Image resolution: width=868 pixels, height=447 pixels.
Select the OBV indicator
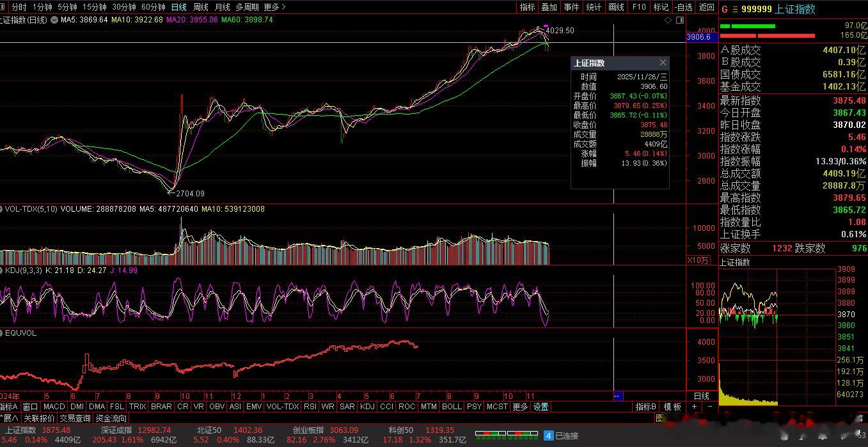pos(217,407)
